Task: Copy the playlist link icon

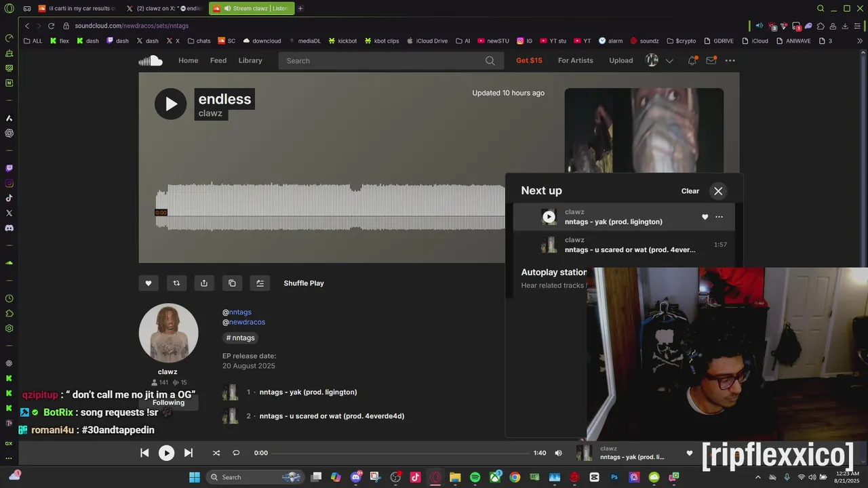Action: point(232,283)
